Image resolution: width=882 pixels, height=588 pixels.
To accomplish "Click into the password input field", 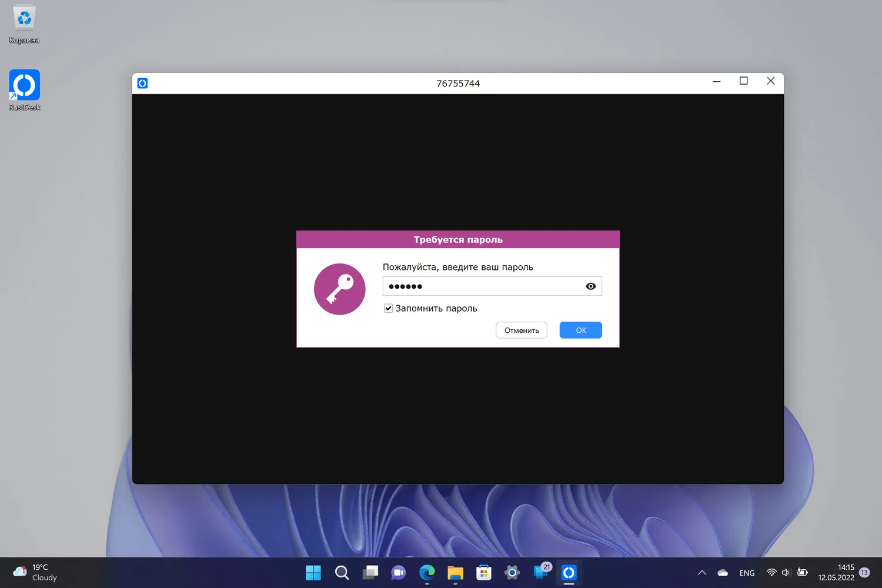I will coord(492,286).
